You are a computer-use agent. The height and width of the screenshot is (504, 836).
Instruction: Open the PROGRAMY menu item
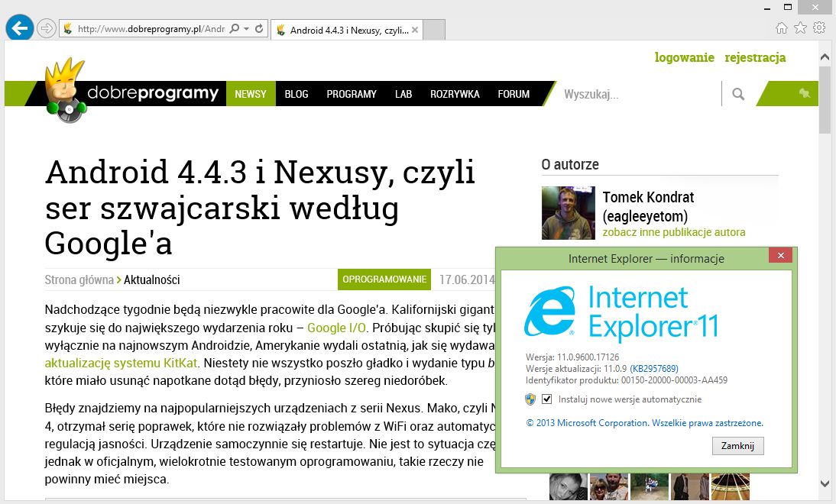pos(352,94)
